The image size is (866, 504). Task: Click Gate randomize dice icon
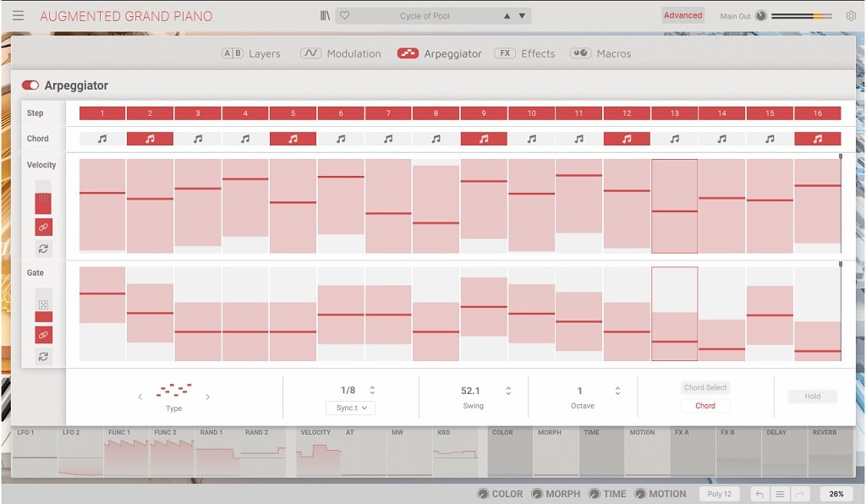point(43,304)
